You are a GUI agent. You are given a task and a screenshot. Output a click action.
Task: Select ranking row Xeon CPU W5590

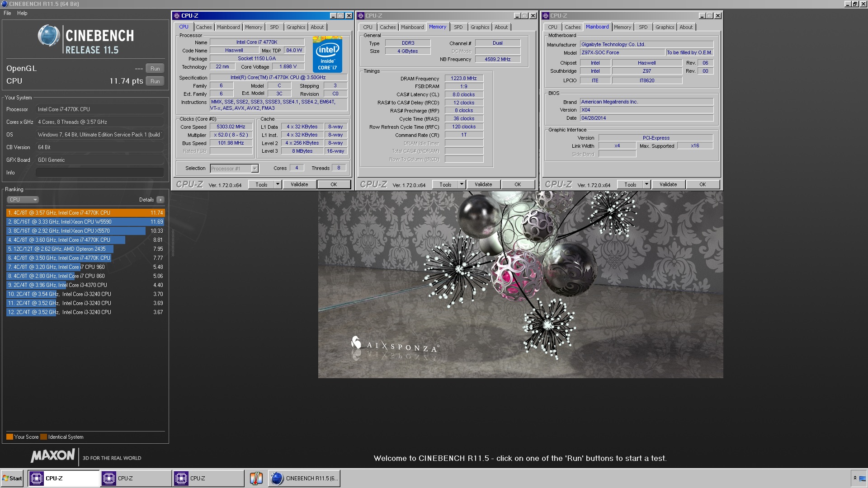pyautogui.click(x=85, y=222)
